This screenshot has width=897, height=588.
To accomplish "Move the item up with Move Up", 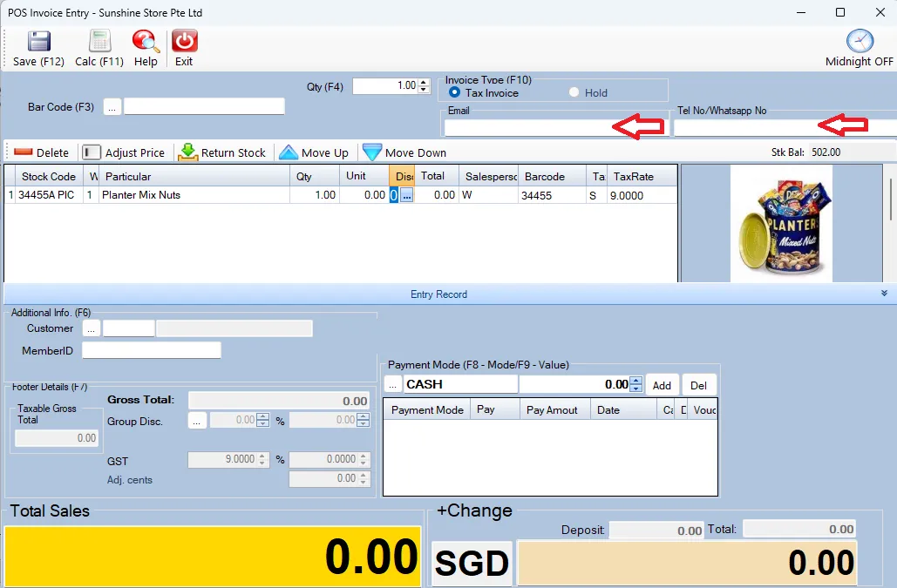I will tap(314, 152).
